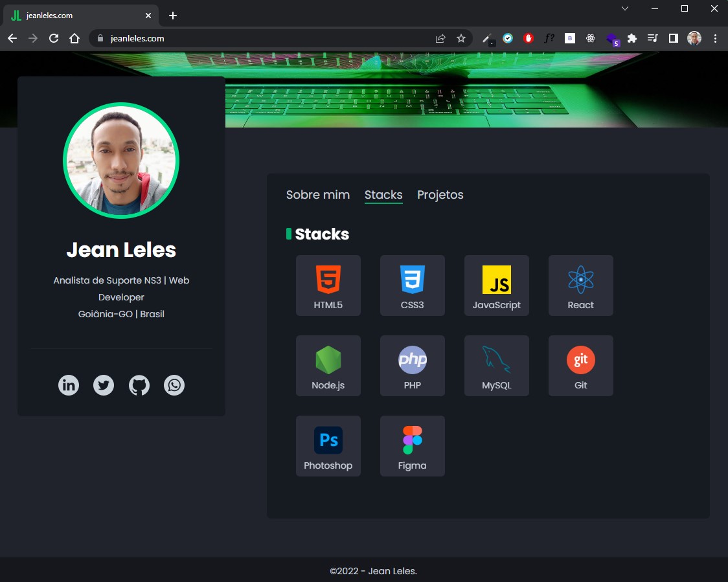Bookmark this page with the star

(x=461, y=39)
